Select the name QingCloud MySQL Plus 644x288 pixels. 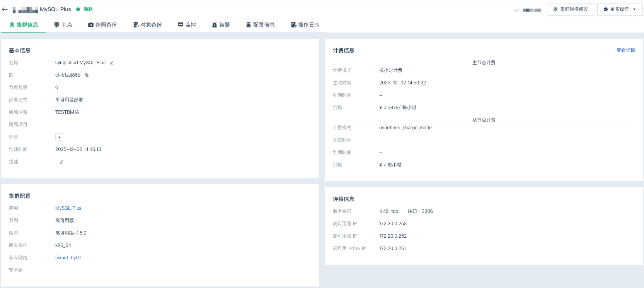point(80,63)
